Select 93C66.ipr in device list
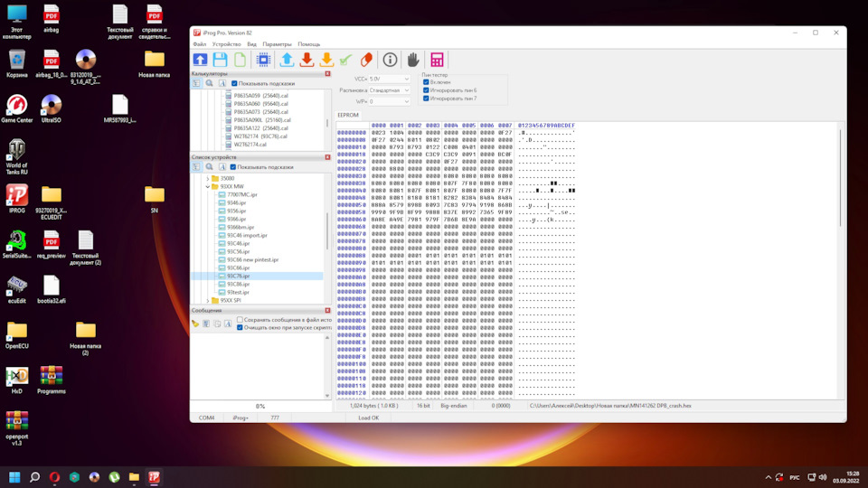 pyautogui.click(x=238, y=267)
